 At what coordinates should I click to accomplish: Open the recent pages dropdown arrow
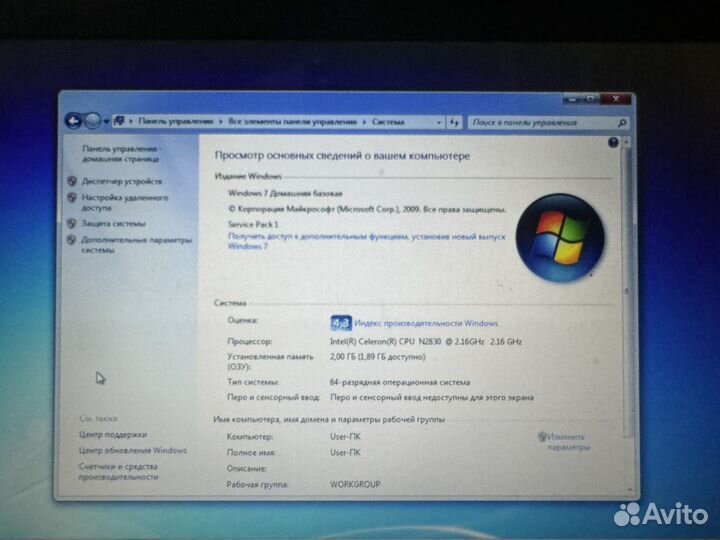tap(106, 121)
